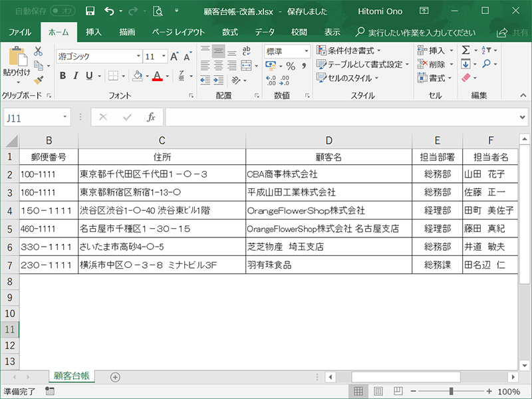The image size is (532, 399).
Task: Align text to the right
Action: pos(232,65)
